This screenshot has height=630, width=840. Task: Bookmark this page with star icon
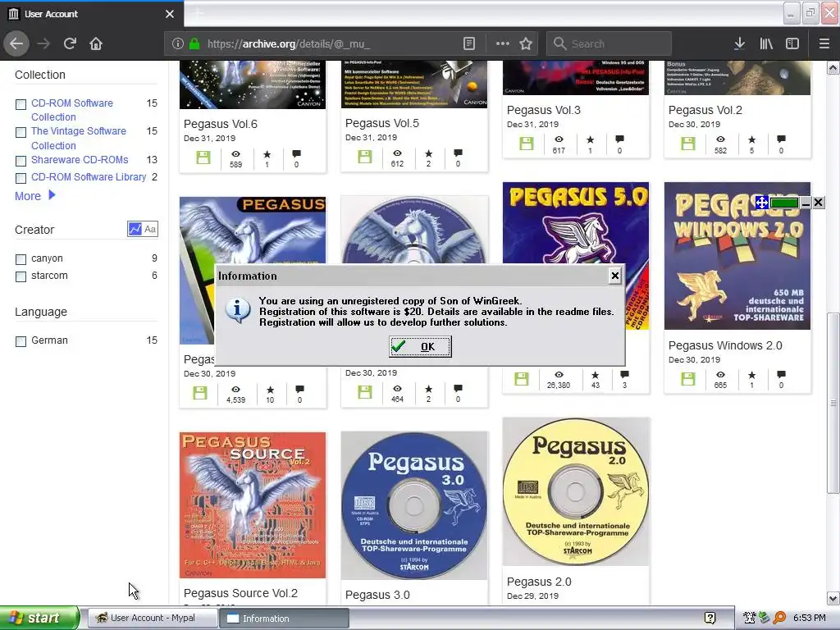click(526, 44)
